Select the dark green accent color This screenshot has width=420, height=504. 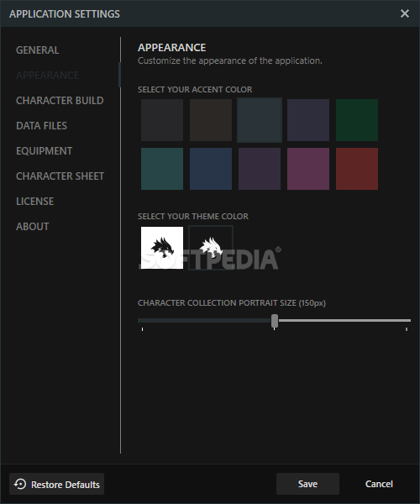tap(357, 120)
